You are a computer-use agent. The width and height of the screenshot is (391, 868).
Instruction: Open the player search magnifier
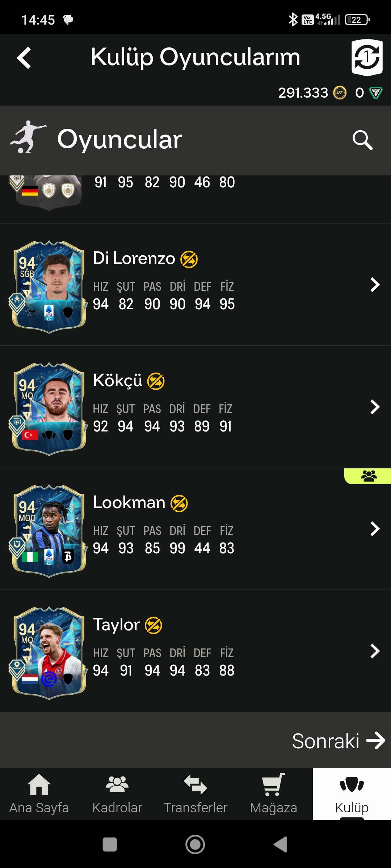362,140
